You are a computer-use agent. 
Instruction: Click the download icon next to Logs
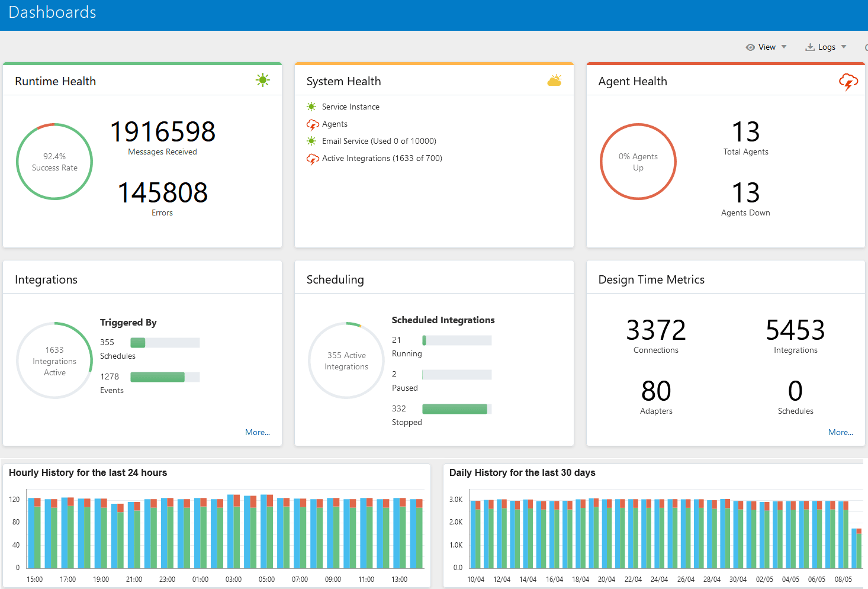tap(810, 47)
